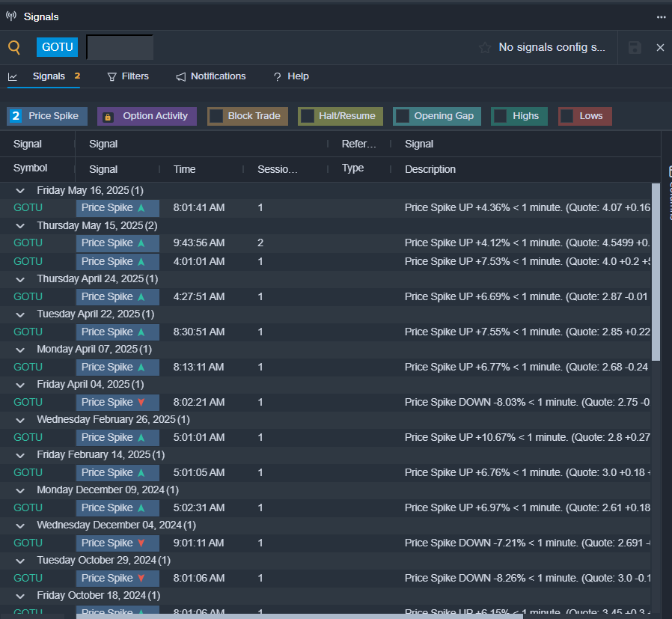Click the question mark Help icon

[x=278, y=77]
